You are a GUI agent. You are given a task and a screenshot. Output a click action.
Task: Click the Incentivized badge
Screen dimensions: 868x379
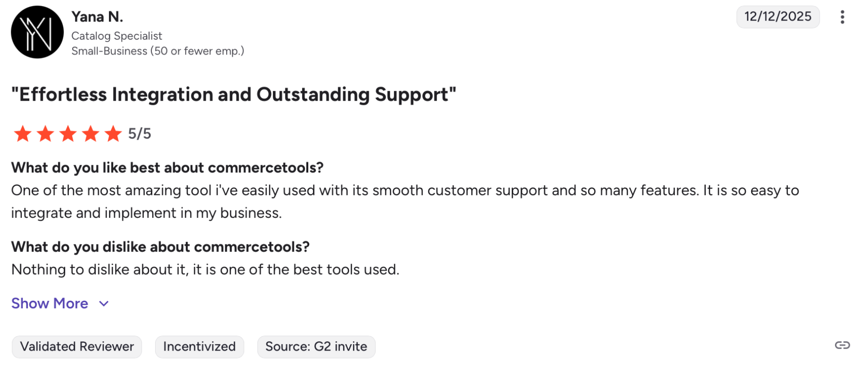[199, 347]
